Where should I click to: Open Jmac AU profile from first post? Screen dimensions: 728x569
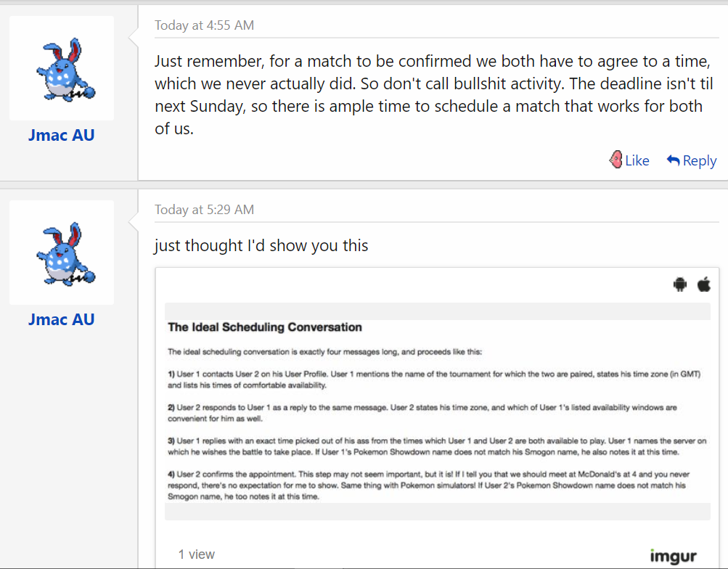click(62, 135)
